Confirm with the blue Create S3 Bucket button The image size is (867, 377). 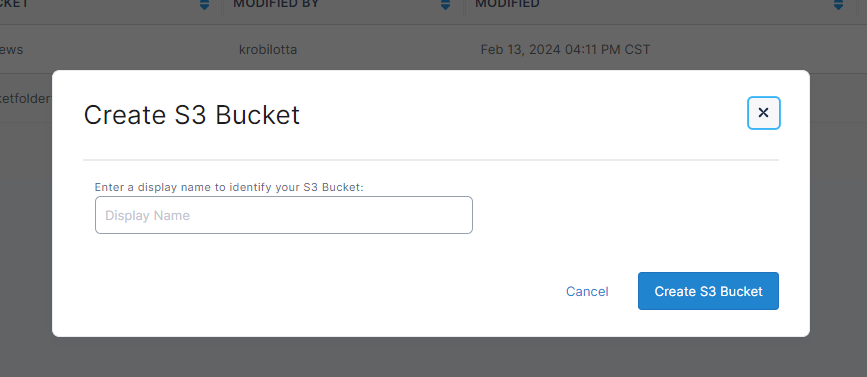tap(708, 291)
